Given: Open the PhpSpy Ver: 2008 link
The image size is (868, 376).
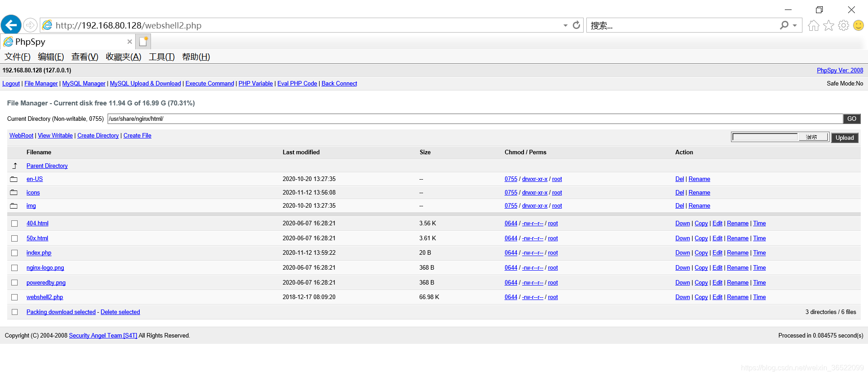Looking at the screenshot, I should pos(840,71).
